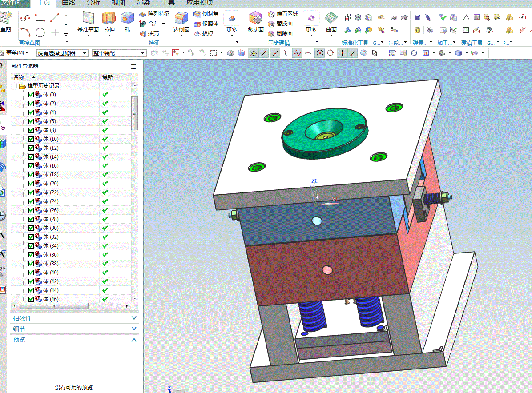Toggle the 体 (12) checkbox

(x=31, y=148)
